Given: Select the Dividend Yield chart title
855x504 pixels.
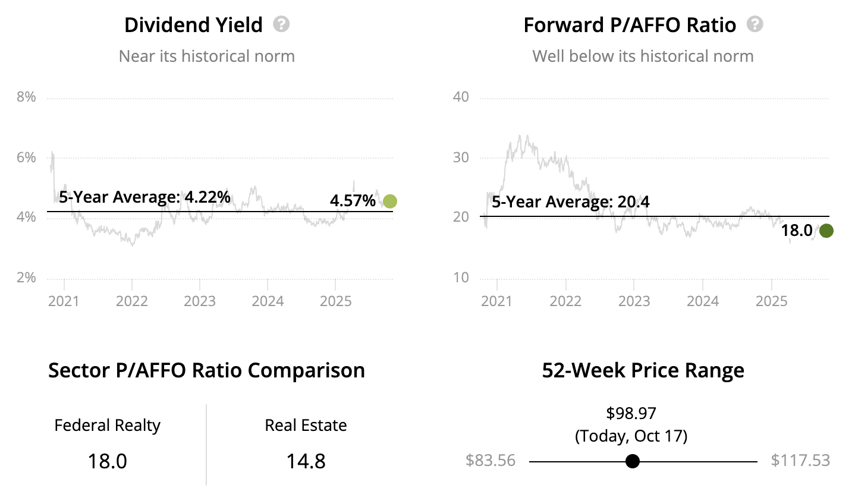Looking at the screenshot, I should 193,25.
